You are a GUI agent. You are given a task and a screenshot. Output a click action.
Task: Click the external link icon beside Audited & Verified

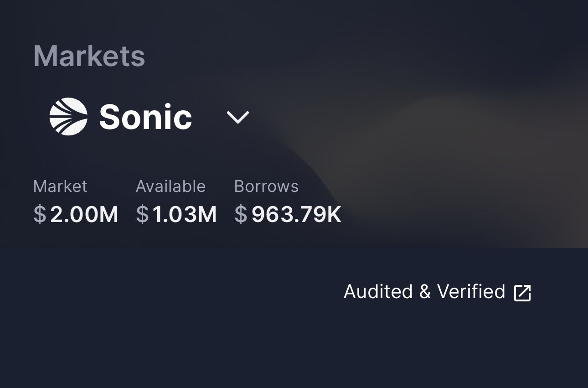click(x=522, y=293)
